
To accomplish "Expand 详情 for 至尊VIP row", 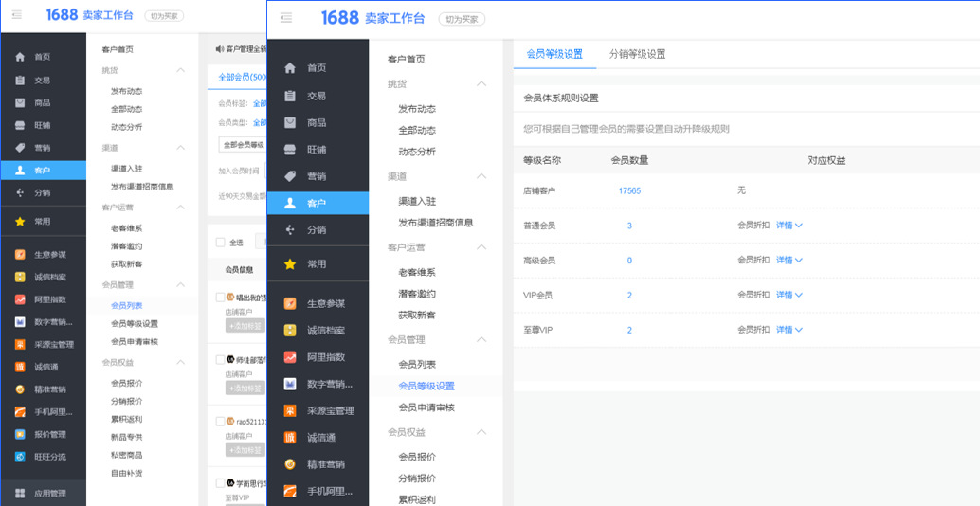I will click(789, 329).
